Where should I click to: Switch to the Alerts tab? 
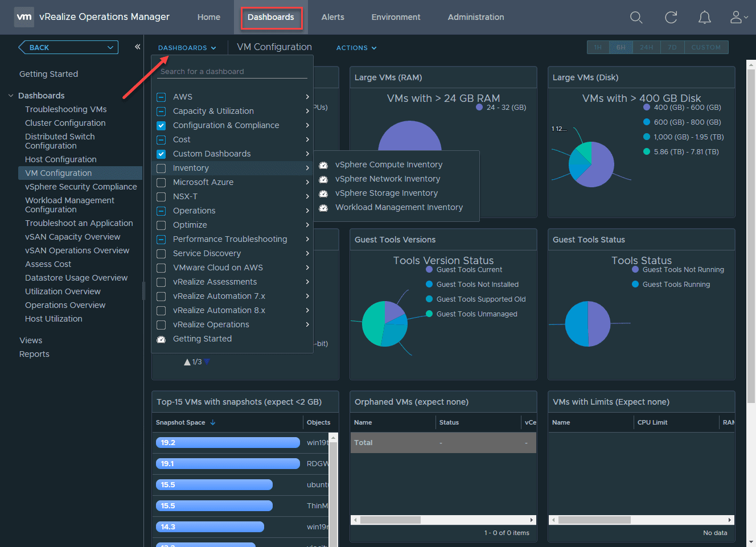(332, 17)
